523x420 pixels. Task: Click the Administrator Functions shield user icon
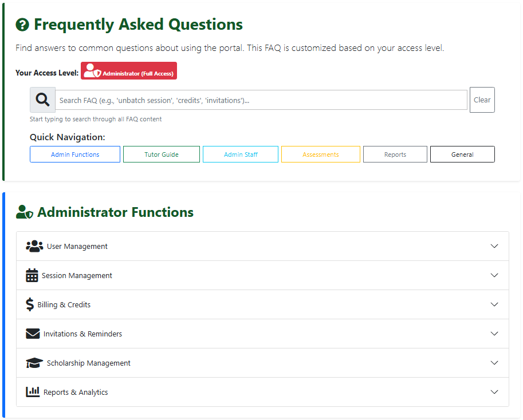(24, 212)
